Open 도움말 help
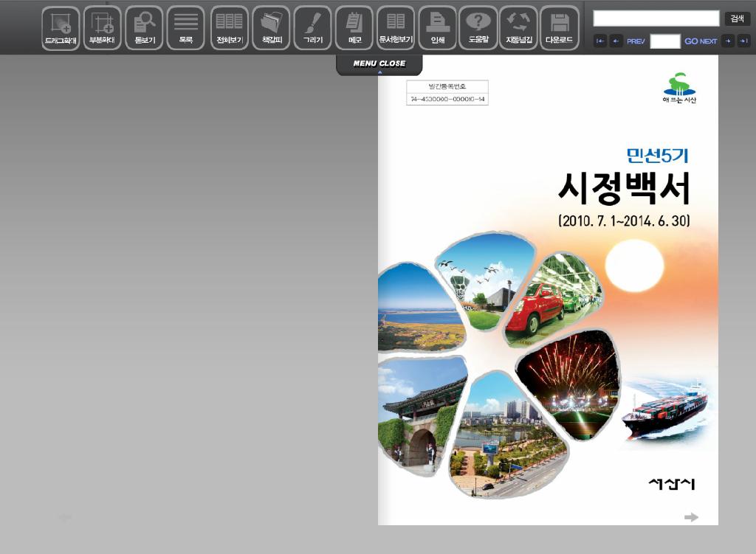Screen dimensions: 756x554 click(x=478, y=28)
